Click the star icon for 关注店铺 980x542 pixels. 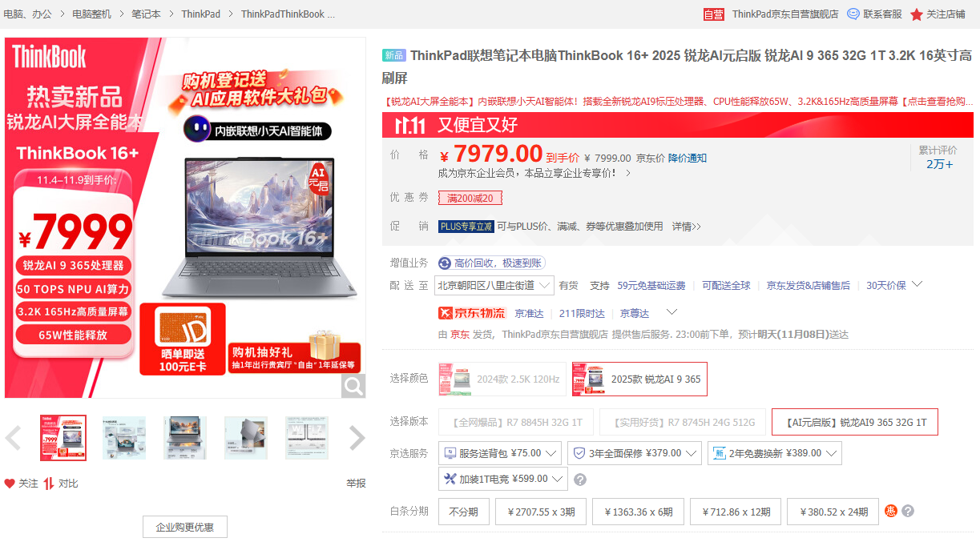[917, 14]
